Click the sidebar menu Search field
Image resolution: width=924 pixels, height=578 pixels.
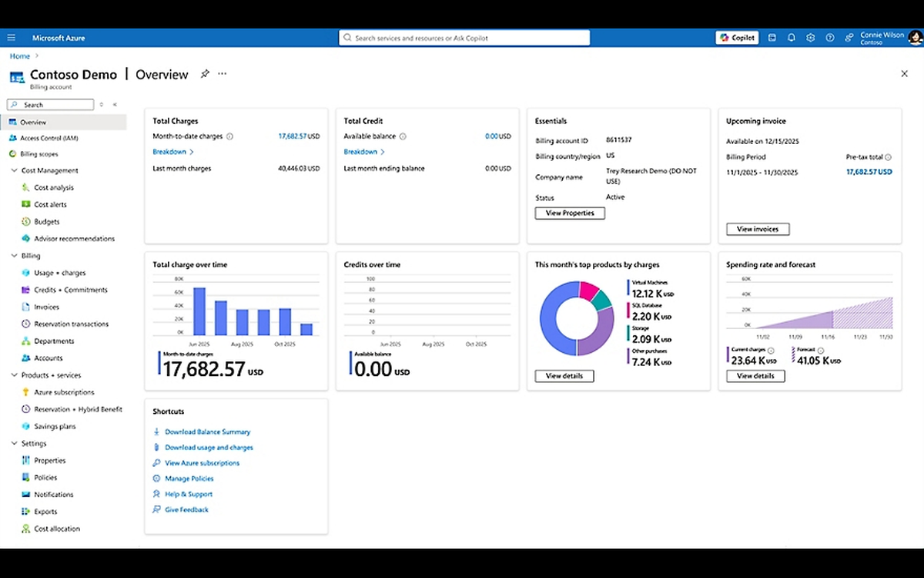51,104
